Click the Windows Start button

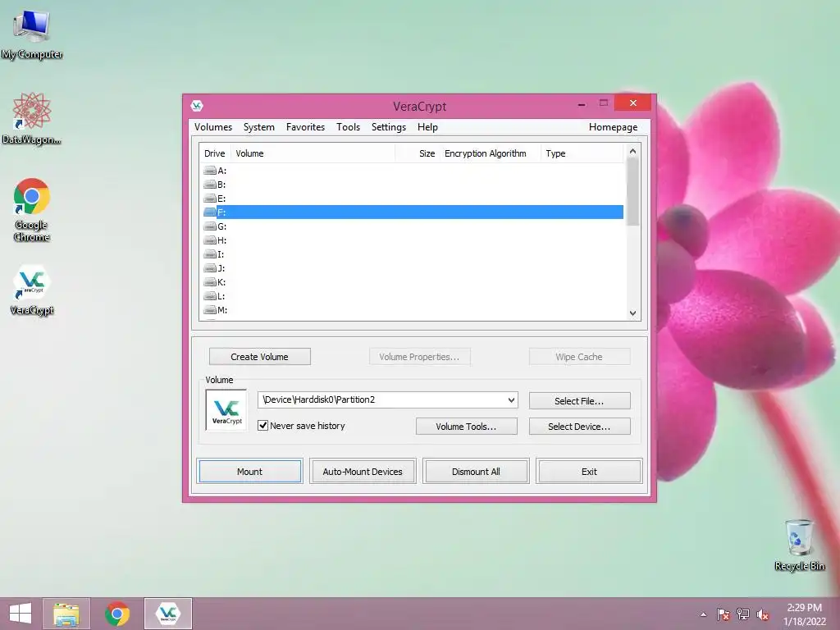coord(21,614)
